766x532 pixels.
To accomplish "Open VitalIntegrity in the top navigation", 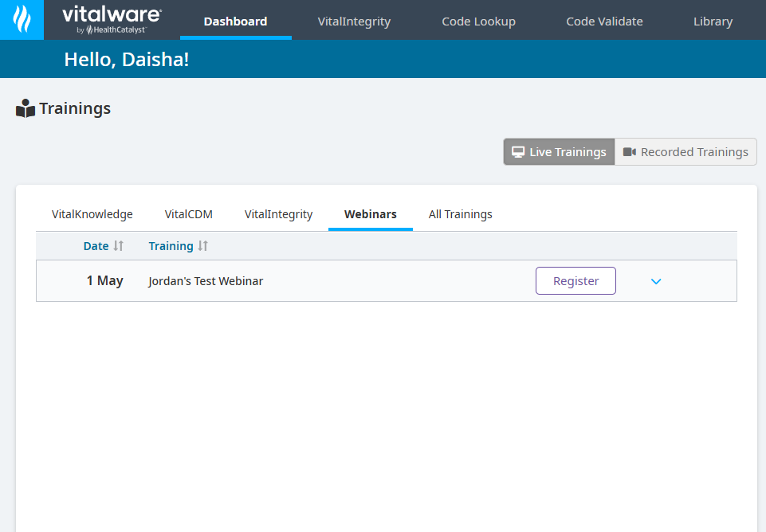I will [354, 22].
